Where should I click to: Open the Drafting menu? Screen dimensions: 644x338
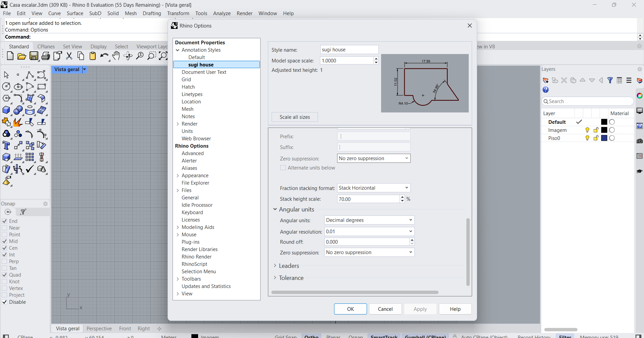click(x=152, y=13)
